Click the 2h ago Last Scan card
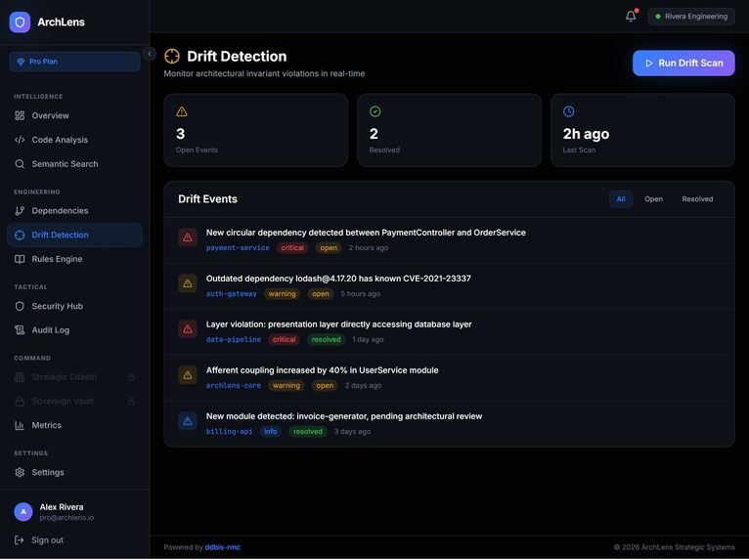The height and width of the screenshot is (560, 749). (642, 130)
